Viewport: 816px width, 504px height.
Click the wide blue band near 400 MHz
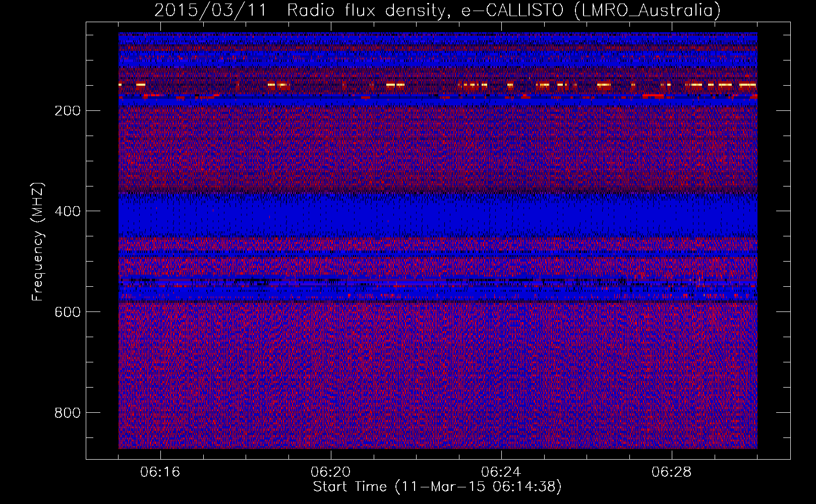coord(438,216)
